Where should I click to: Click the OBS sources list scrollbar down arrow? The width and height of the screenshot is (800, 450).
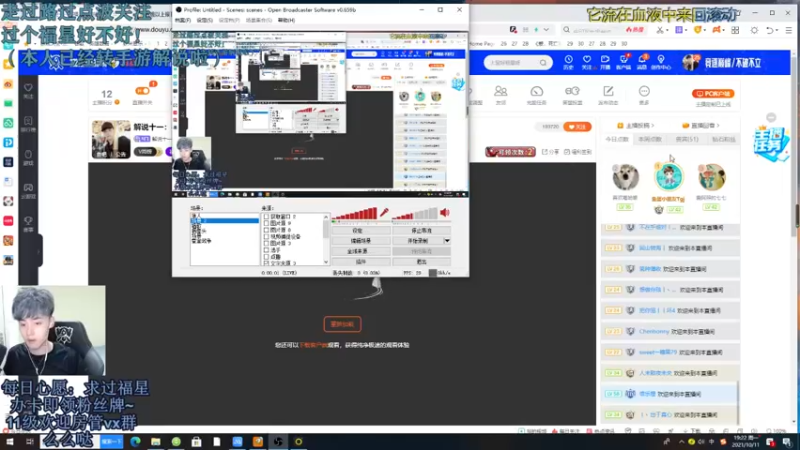point(326,262)
